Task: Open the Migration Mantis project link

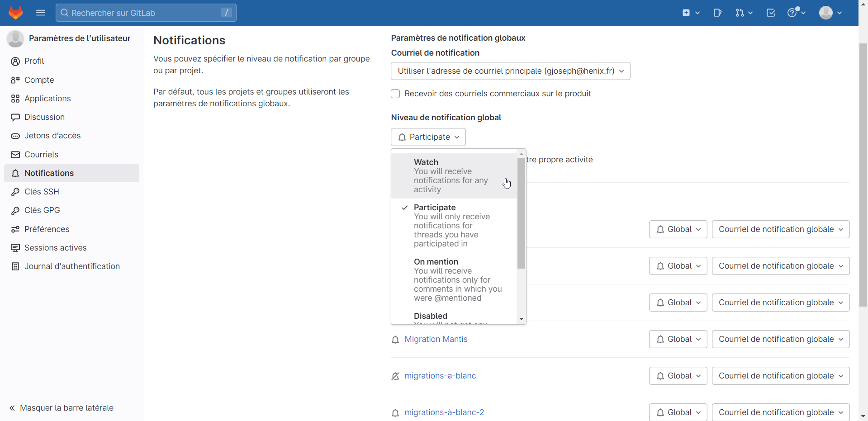Action: 436,339
